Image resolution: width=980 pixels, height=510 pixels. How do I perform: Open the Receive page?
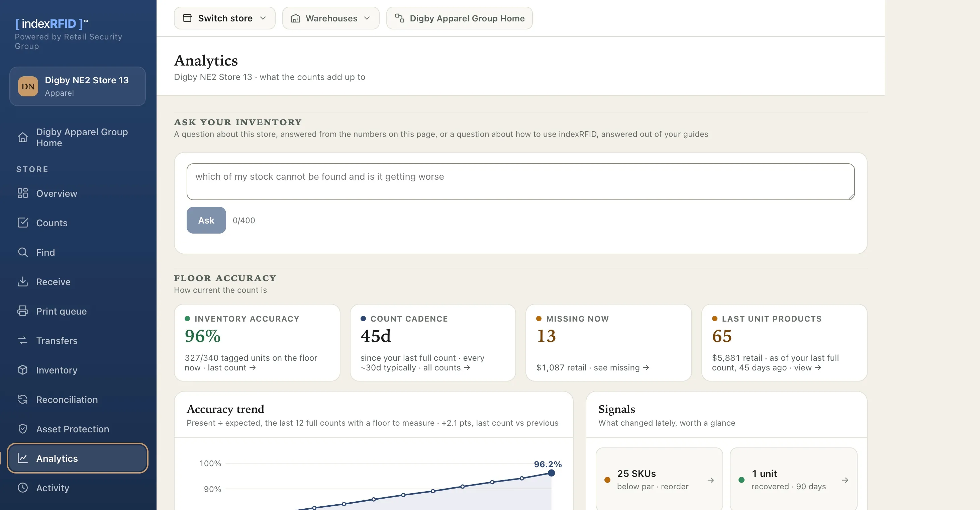[78, 282]
